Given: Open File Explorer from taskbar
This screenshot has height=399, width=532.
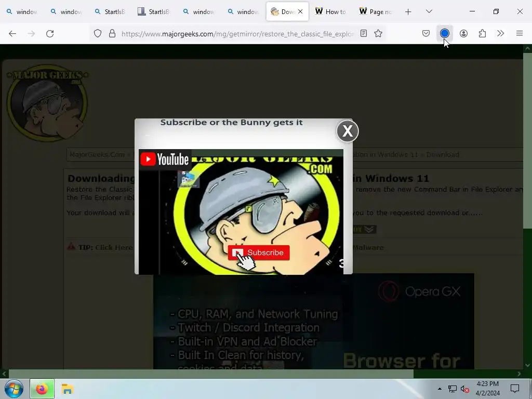Looking at the screenshot, I should pos(67,389).
